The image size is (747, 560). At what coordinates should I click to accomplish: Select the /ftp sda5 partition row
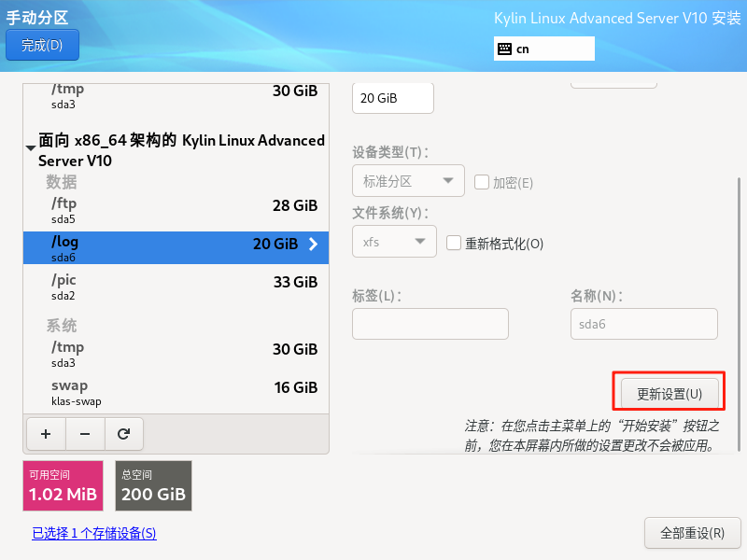[x=176, y=209]
